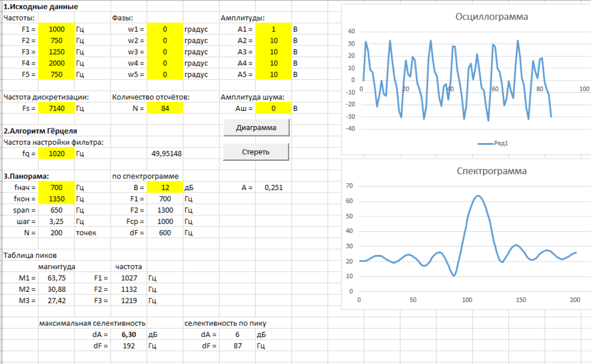Select the w3 phase value cell
Viewport: 591px width, 364px height.
165,52
